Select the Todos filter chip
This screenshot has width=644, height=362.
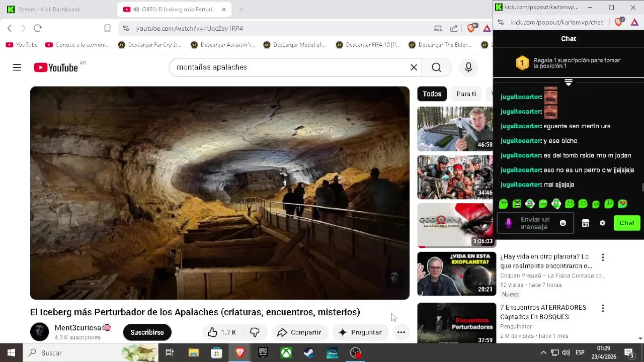tap(432, 94)
